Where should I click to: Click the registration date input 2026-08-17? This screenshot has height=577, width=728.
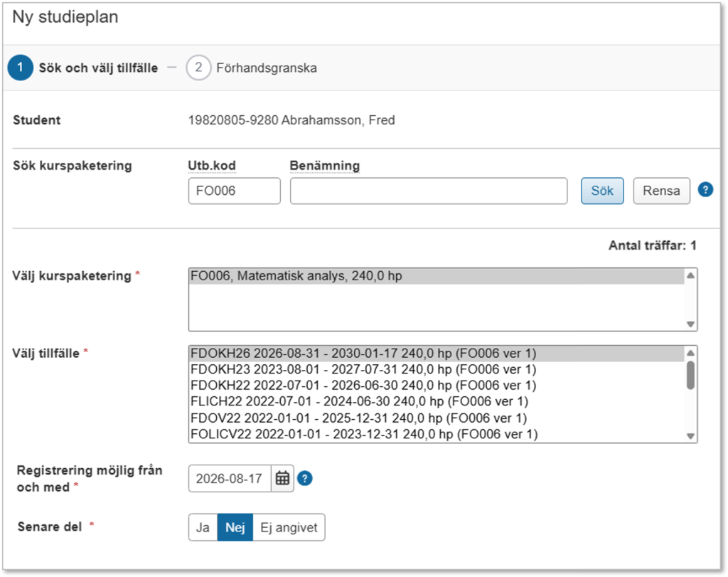230,478
